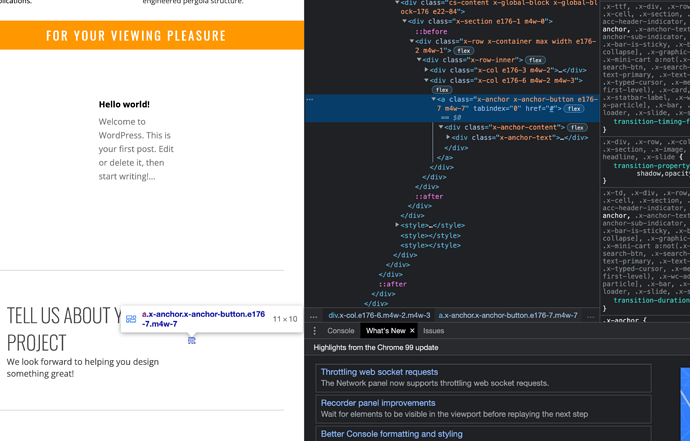Image resolution: width=690 pixels, height=441 pixels.
Task: Click the shadow,opacity value in Styles
Action: [663, 174]
